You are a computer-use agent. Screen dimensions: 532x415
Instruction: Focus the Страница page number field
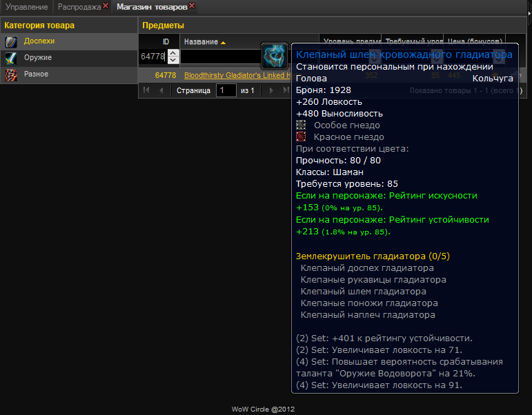(226, 90)
